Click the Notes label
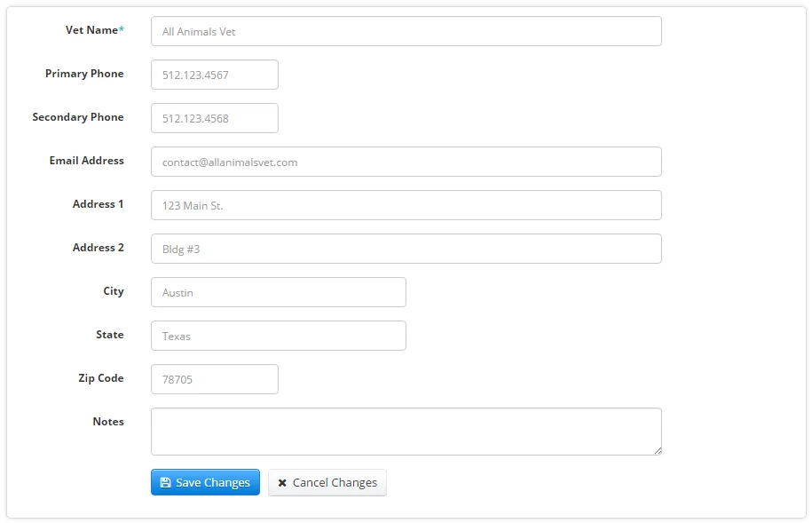The width and height of the screenshot is (812, 523). (x=108, y=422)
